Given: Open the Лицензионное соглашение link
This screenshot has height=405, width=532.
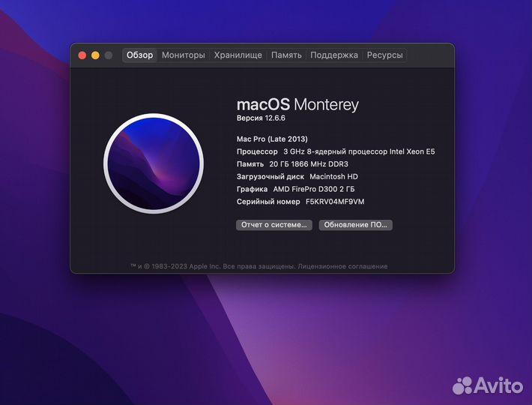Looking at the screenshot, I should click(342, 266).
